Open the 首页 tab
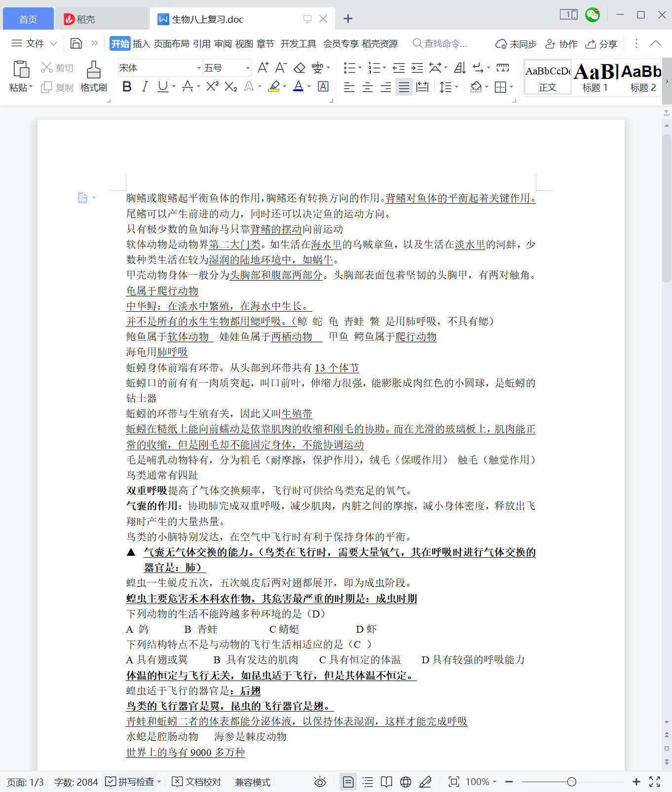The height and width of the screenshot is (792, 672). coord(28,19)
